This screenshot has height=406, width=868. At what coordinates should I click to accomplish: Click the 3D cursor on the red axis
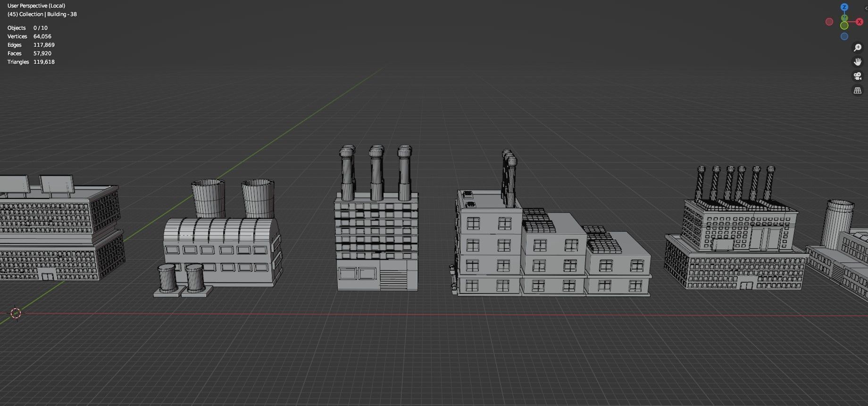[16, 313]
